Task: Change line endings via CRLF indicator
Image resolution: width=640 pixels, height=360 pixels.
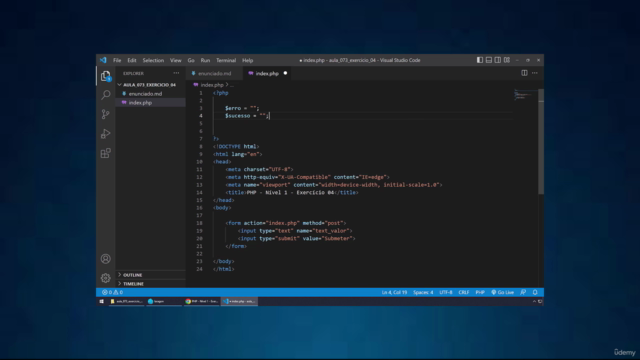Action: coord(464,292)
